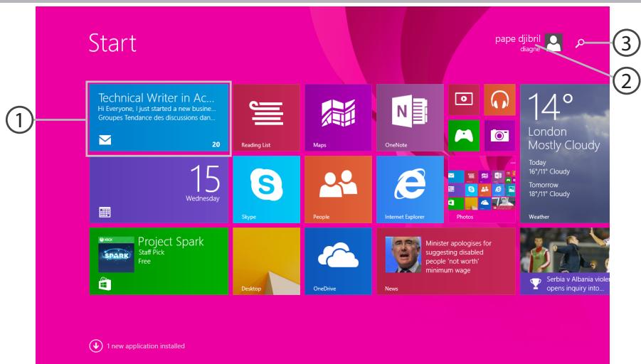641x364 pixels.
Task: Launch the Xbox Games controller tile
Action: click(x=464, y=136)
